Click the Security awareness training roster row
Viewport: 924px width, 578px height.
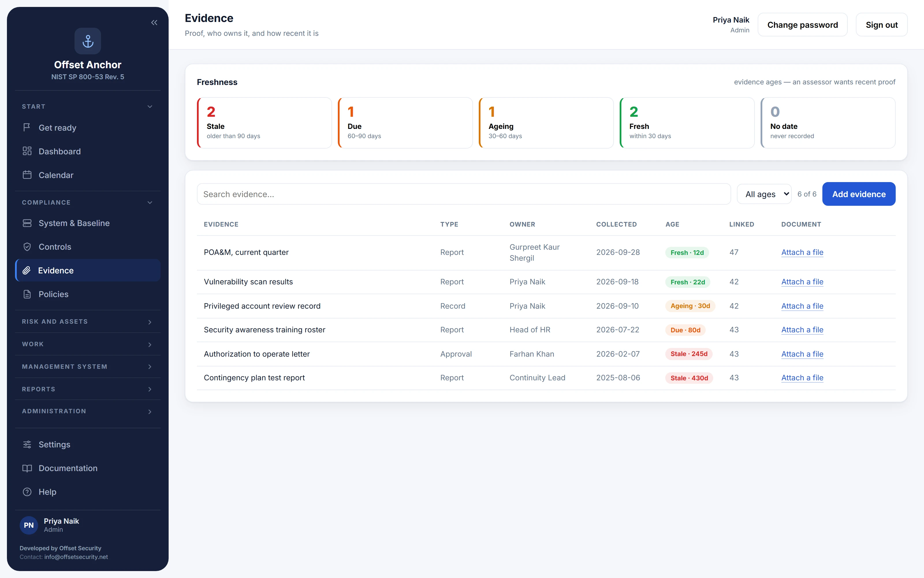coord(546,330)
